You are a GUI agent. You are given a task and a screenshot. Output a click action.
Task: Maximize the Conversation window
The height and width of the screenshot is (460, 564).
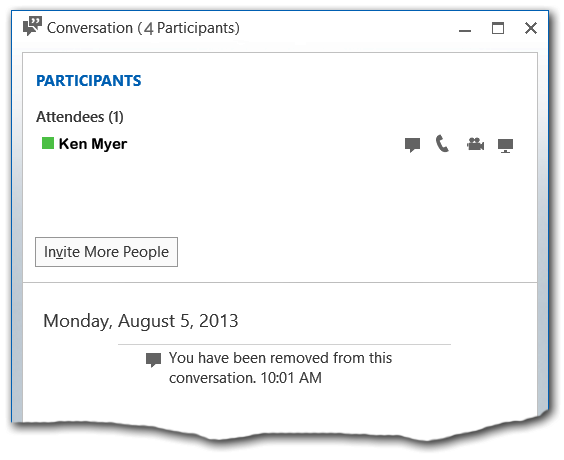[498, 28]
